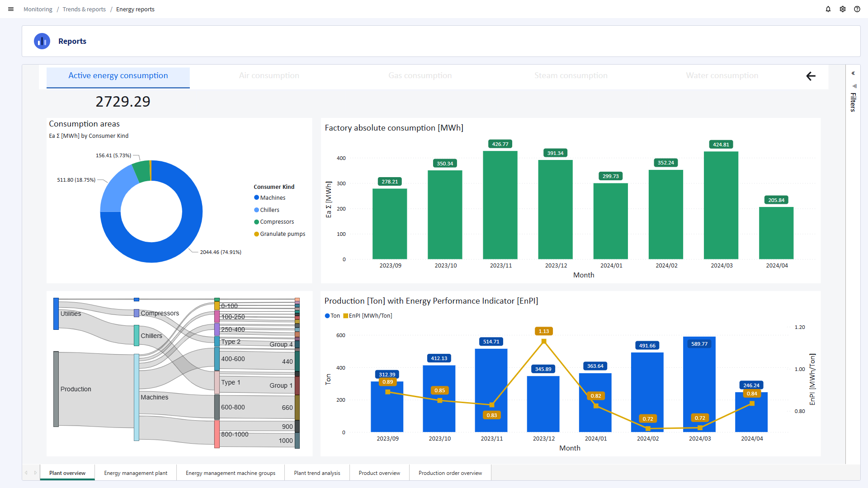Open settings gear icon
The height and width of the screenshot is (488, 868).
pyautogui.click(x=843, y=9)
